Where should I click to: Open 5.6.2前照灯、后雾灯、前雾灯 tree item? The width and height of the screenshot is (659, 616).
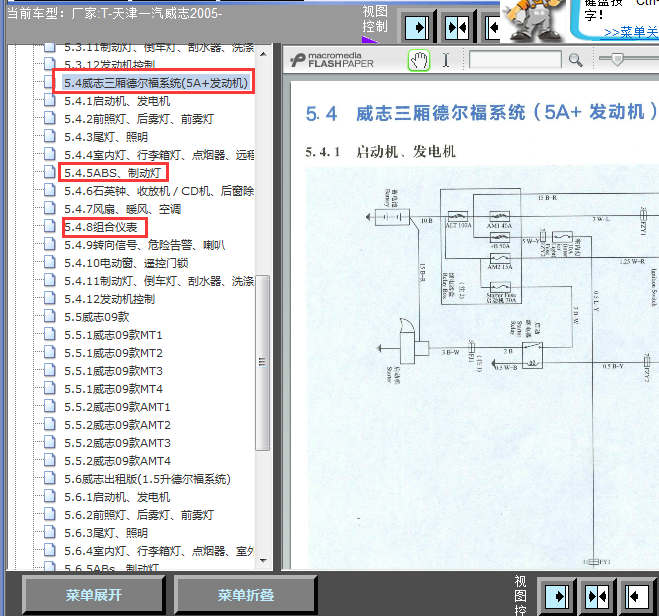(139, 515)
